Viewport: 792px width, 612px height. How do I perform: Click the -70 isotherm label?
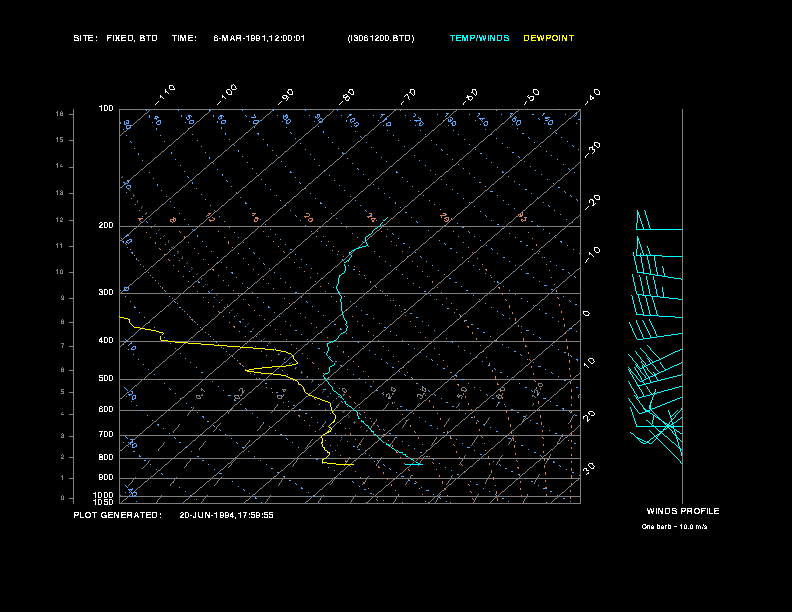(x=408, y=97)
